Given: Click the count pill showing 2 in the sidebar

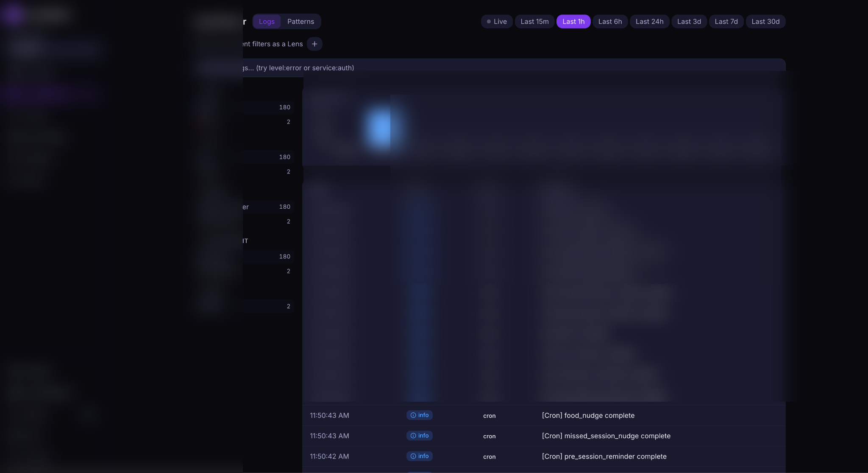Looking at the screenshot, I should pyautogui.click(x=288, y=122).
